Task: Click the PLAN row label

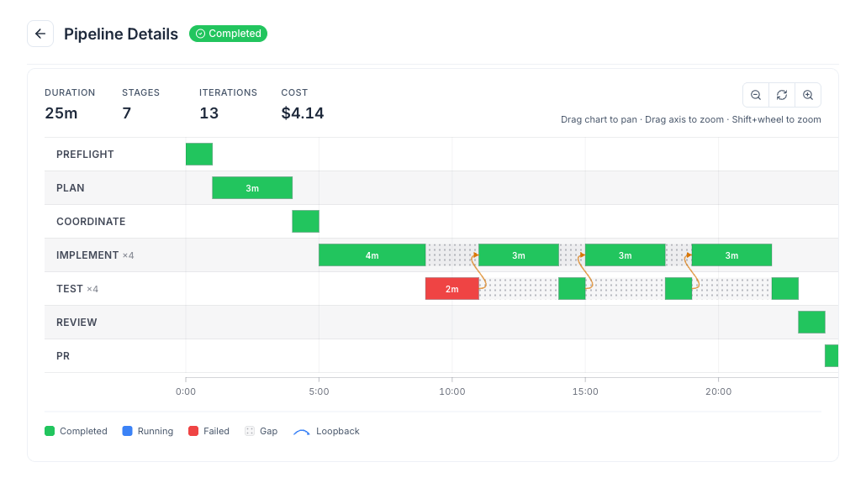Action: point(70,188)
